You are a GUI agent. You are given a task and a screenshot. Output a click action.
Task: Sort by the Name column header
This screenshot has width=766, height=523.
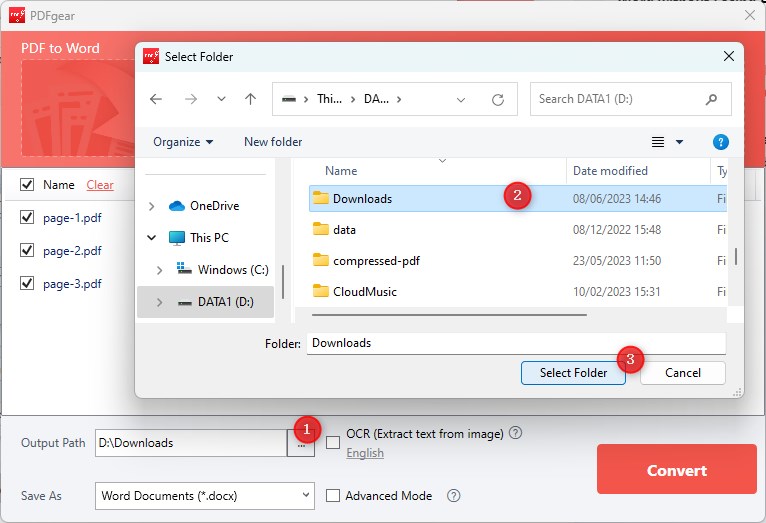pyautogui.click(x=341, y=171)
